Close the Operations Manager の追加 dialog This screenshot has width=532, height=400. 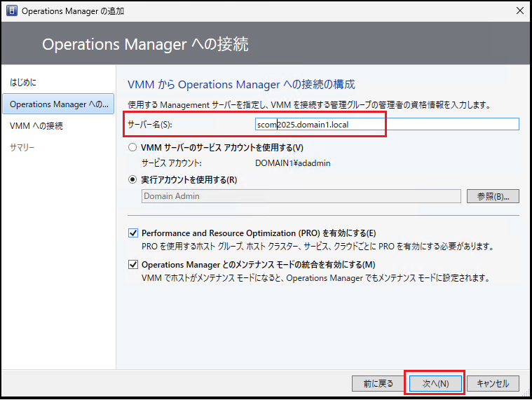point(520,11)
